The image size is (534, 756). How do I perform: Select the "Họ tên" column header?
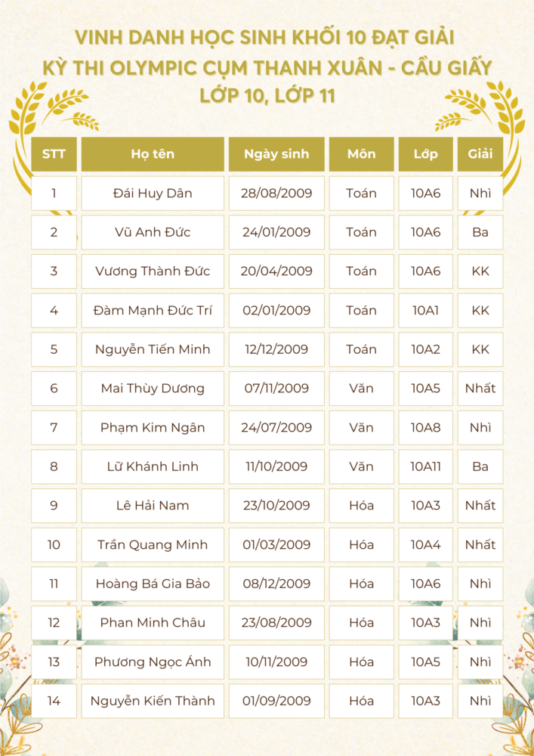tap(153, 154)
